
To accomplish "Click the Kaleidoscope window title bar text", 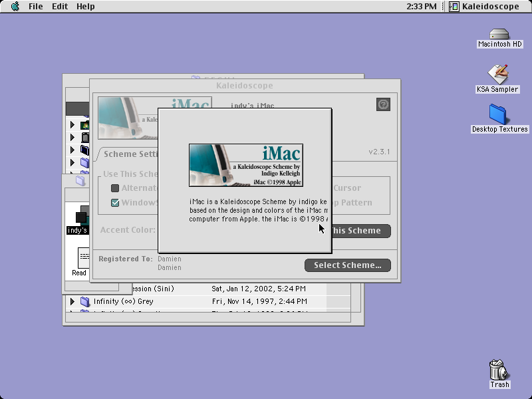I will point(245,86).
